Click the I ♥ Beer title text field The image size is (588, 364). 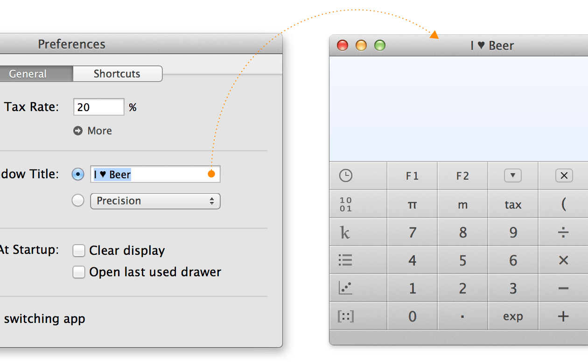click(155, 174)
